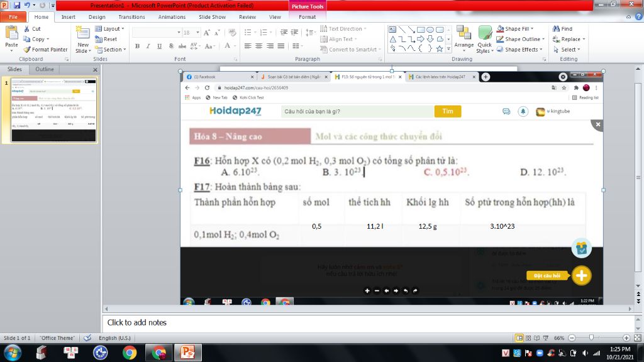This screenshot has width=644, height=362.
Task: Save presentation from Quick Access Toolbar
Action: (x=17, y=5)
